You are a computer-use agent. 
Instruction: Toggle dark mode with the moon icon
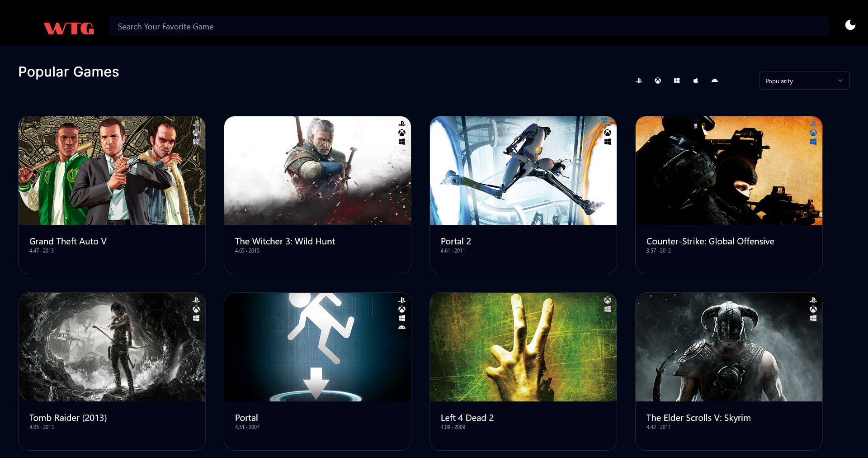tap(850, 25)
